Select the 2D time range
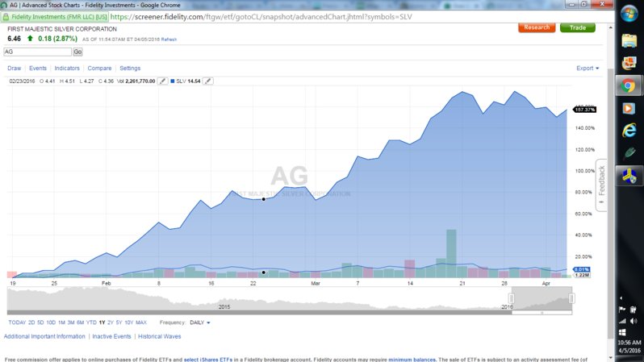 (31, 322)
